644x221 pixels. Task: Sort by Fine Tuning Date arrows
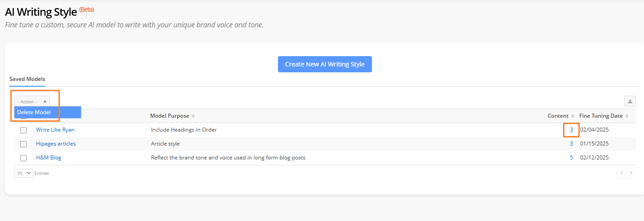click(x=627, y=116)
